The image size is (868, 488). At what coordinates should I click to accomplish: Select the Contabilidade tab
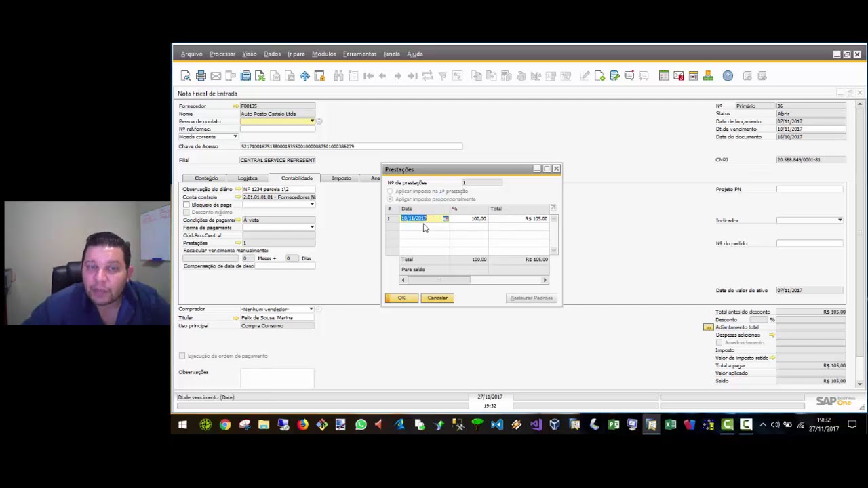pos(296,178)
